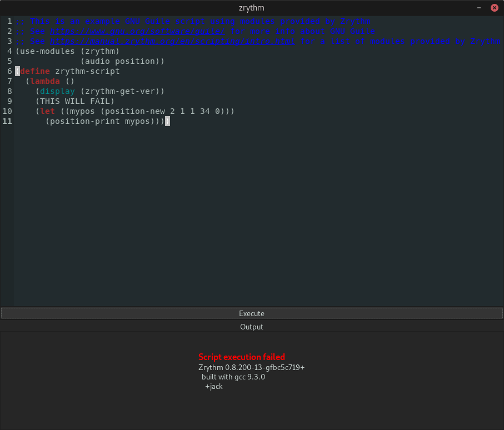Click the Zrythm version line in output
The image size is (504, 430).
(251, 367)
